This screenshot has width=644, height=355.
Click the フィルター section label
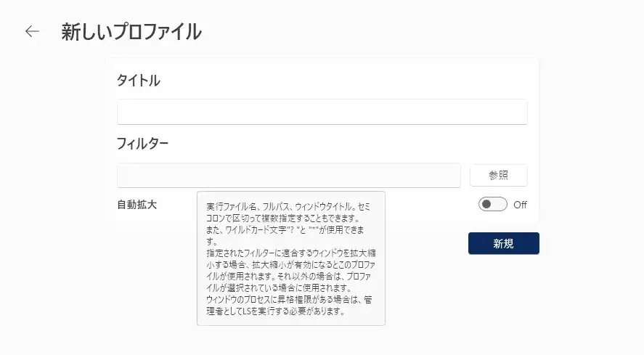tap(142, 144)
